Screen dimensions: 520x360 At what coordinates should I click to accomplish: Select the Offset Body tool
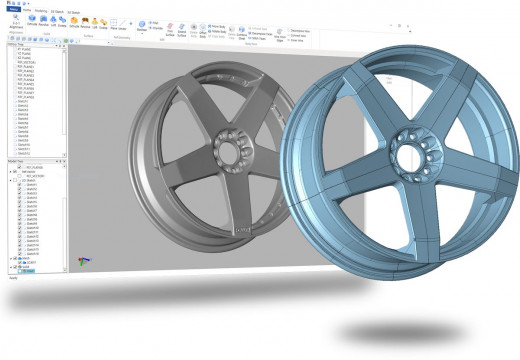[203, 31]
